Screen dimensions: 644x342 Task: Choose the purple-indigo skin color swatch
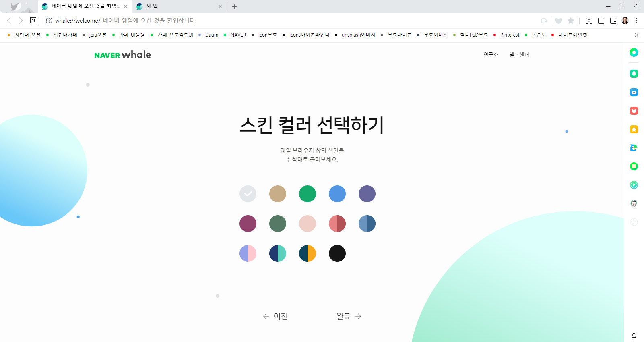tap(367, 194)
